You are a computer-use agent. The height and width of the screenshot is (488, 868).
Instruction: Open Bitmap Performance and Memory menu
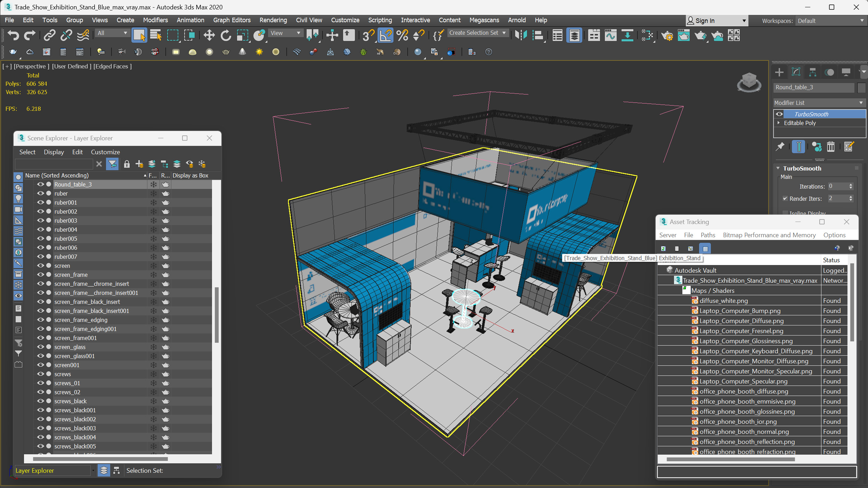tap(769, 235)
